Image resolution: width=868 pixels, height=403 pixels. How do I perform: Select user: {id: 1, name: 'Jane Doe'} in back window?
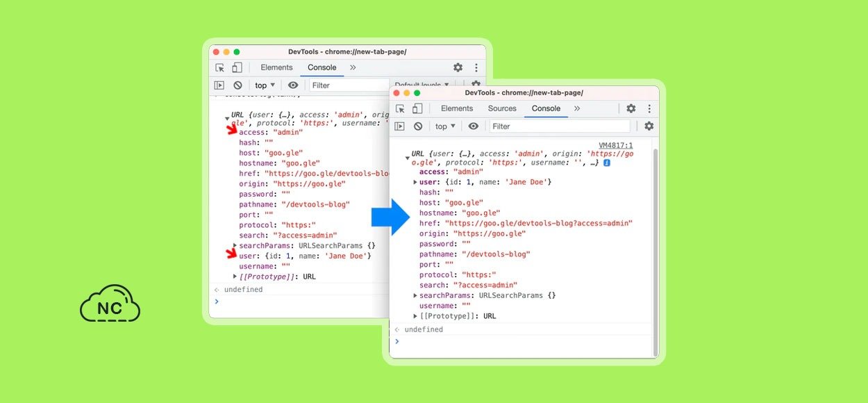click(306, 256)
